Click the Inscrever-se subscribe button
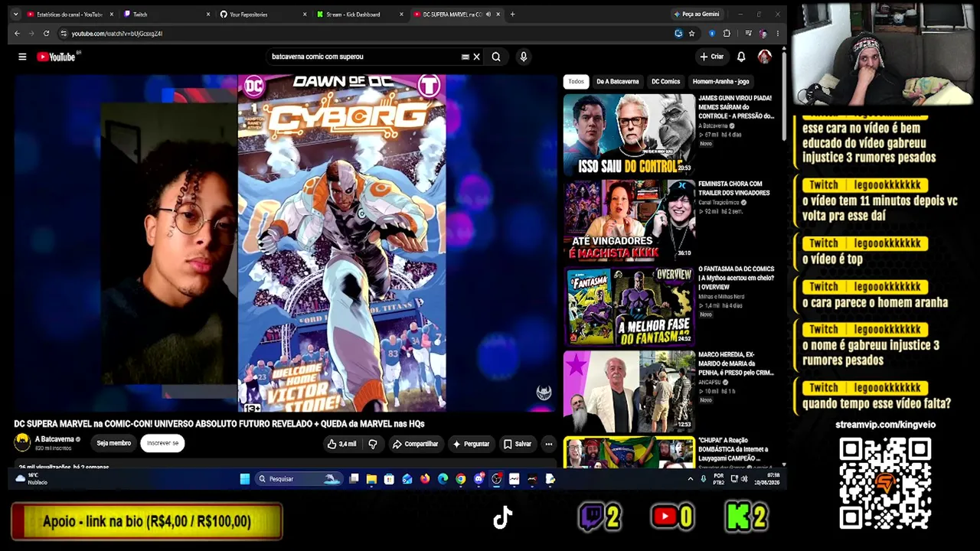The height and width of the screenshot is (551, 980). coord(162,443)
